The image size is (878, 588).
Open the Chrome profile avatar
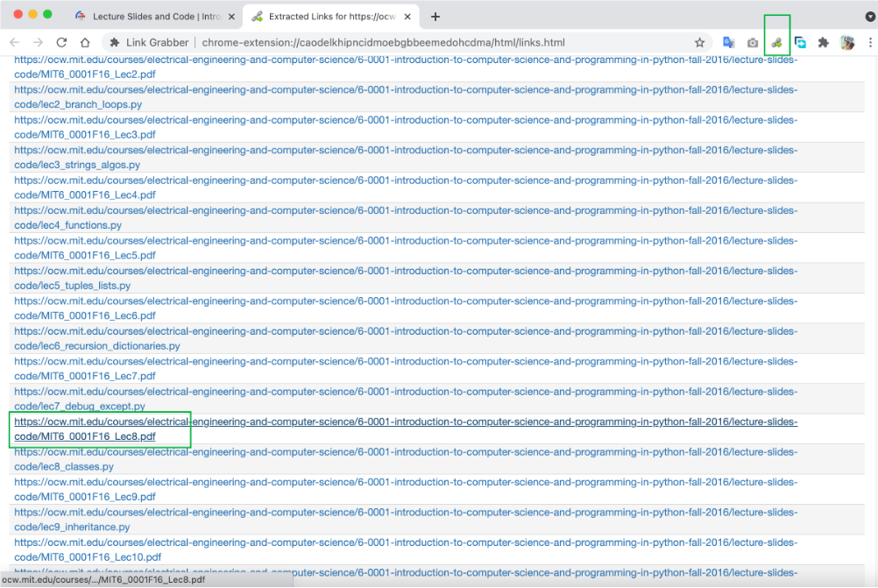847,43
